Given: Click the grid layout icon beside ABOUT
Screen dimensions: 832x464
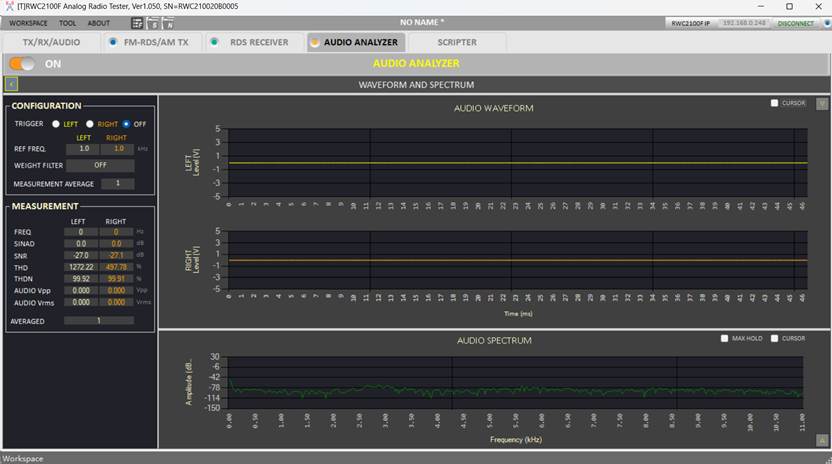Looking at the screenshot, I should click(x=137, y=23).
